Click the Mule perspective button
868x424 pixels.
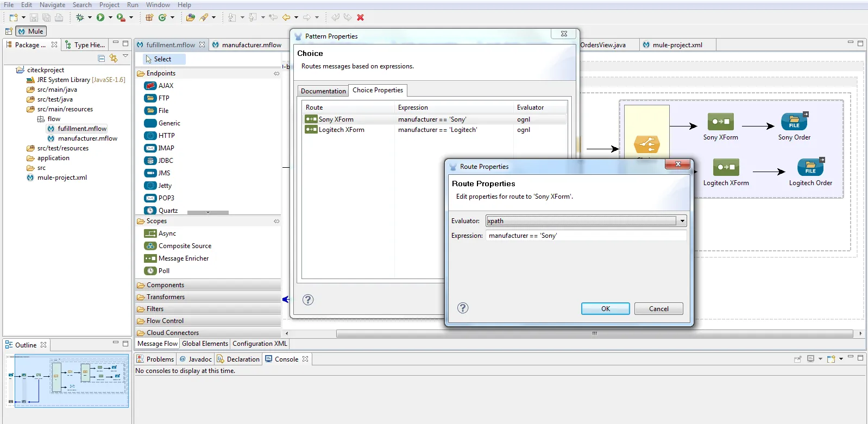(x=31, y=31)
